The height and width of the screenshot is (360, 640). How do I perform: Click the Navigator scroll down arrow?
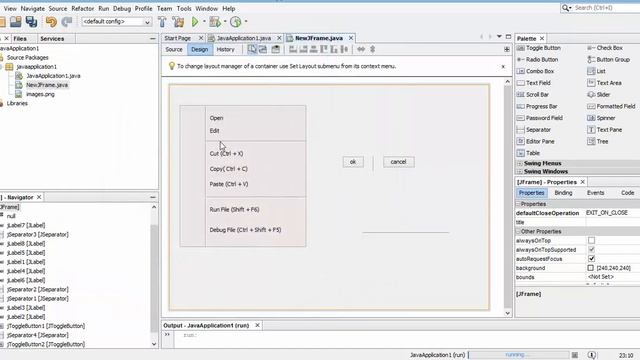click(154, 344)
